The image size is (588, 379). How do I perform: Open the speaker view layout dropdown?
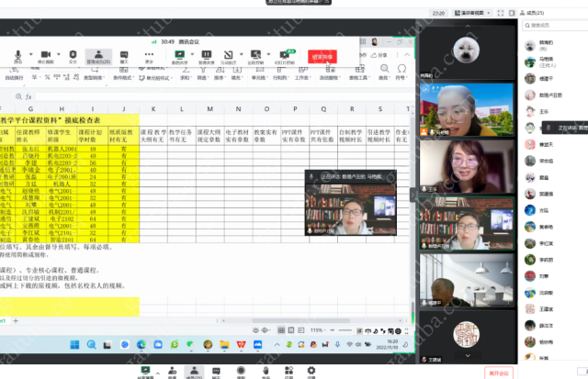pos(476,13)
